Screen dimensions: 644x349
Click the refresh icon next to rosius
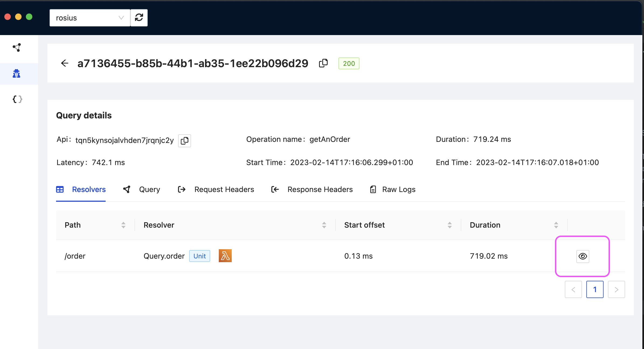[139, 18]
